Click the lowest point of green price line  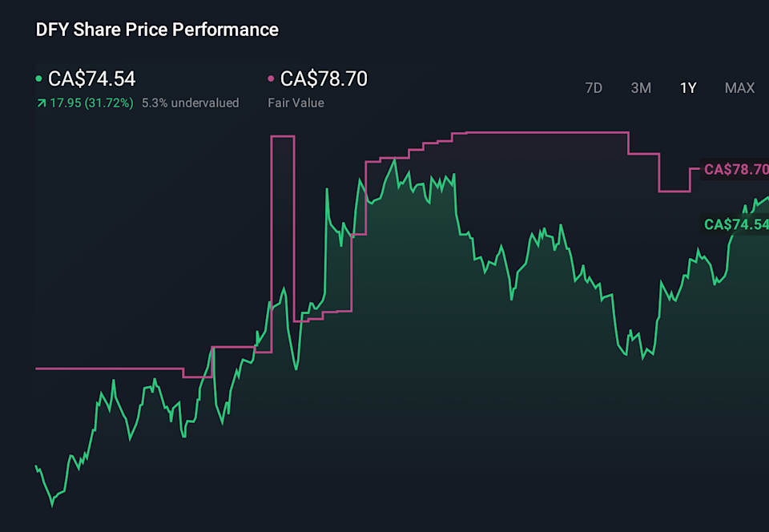(x=52, y=505)
